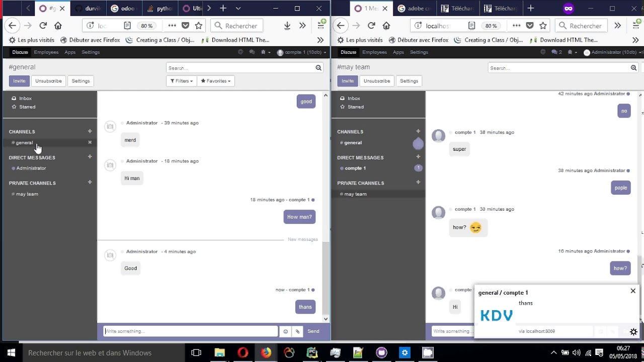The image size is (644, 362).
Task: Open Starred in left window sidebar
Action: click(x=27, y=107)
